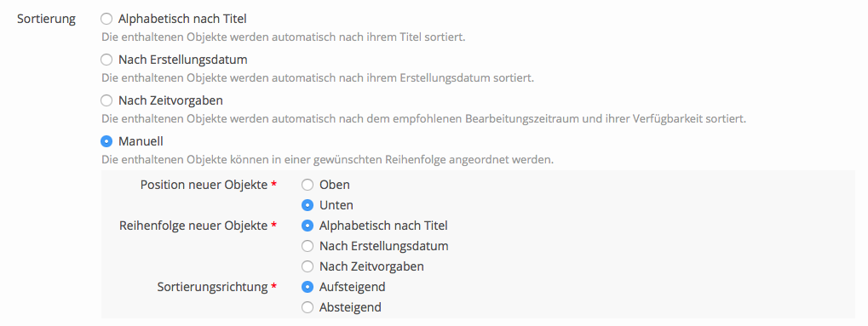Select 'Alphabetisch nach Titel' under Reihenfolge neuer Objekte

308,226
